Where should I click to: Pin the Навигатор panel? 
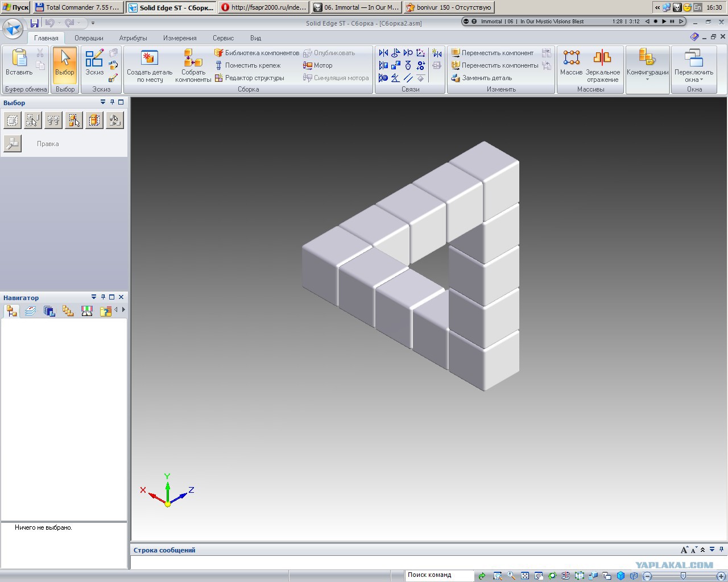click(103, 297)
